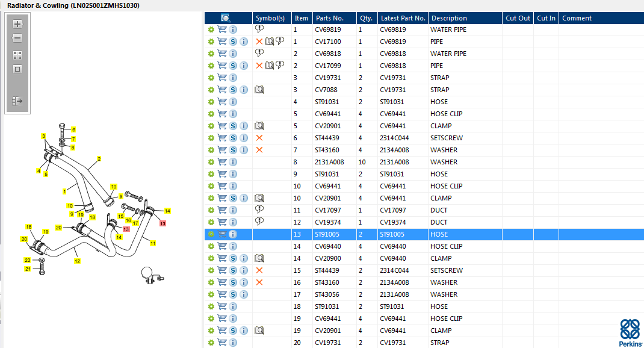The image size is (644, 348).
Task: Select callout 22 on the diagram
Action: 28,260
